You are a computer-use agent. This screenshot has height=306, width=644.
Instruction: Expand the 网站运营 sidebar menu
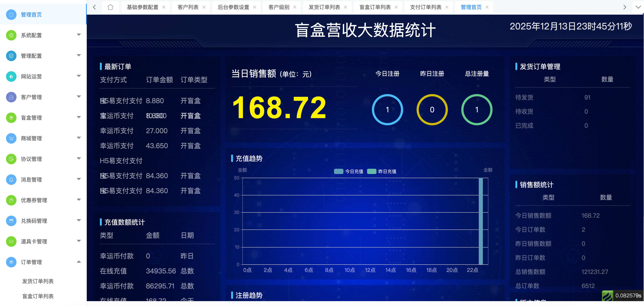coord(79,76)
